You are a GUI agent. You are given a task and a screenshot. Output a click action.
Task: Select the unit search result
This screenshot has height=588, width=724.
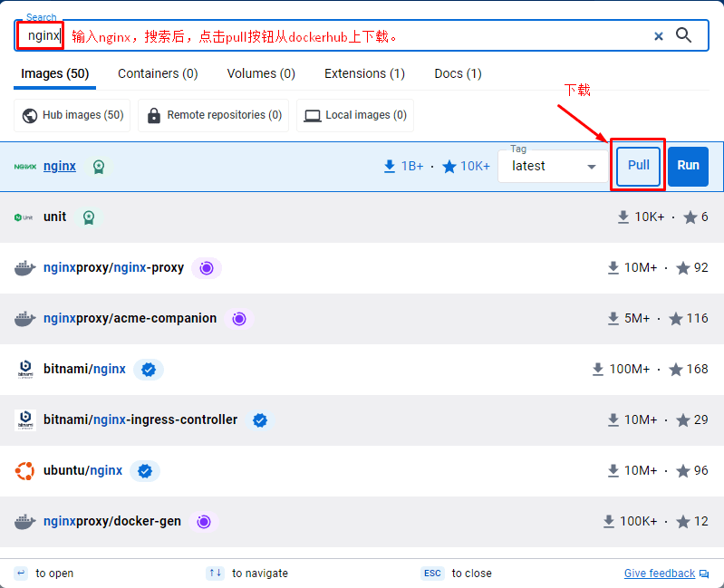[x=362, y=217]
